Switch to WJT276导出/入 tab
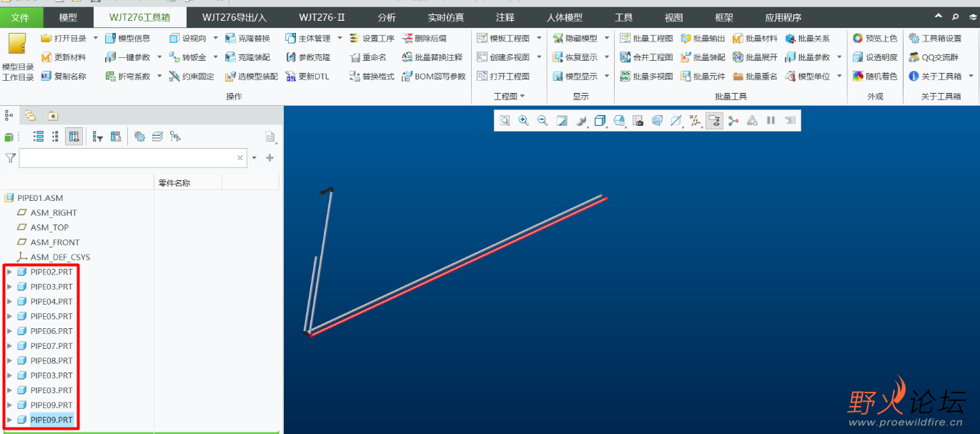980x434 pixels. coord(234,17)
